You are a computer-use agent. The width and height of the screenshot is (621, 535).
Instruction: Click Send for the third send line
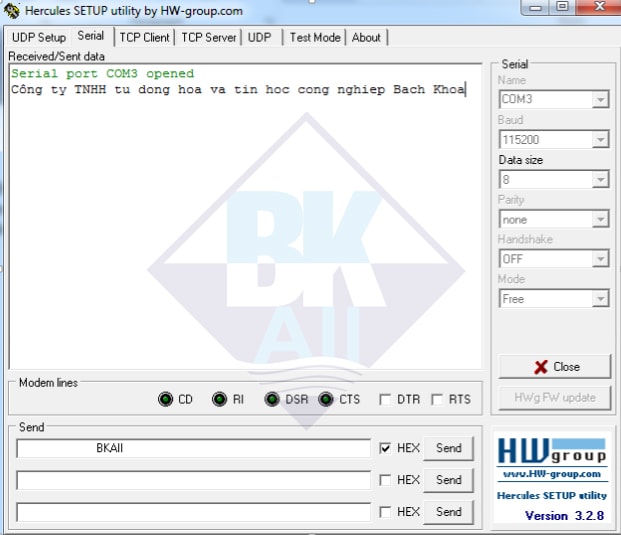(x=448, y=512)
